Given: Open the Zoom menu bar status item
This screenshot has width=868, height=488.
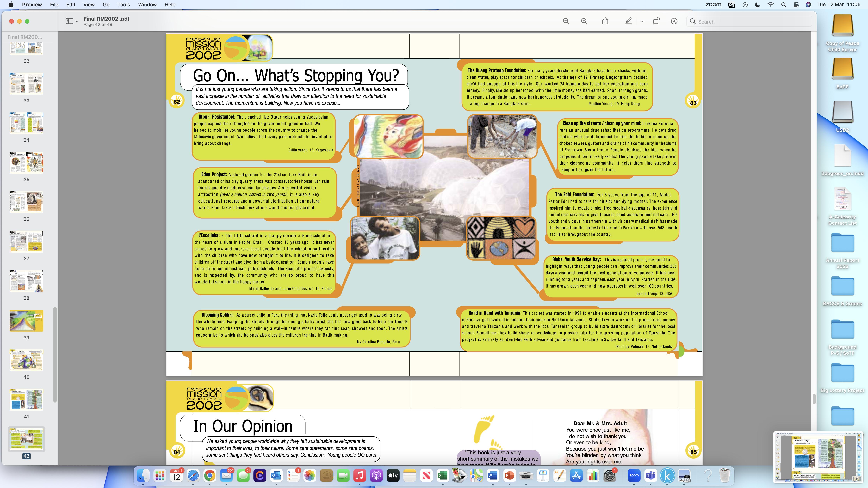Looking at the screenshot, I should click(x=713, y=5).
